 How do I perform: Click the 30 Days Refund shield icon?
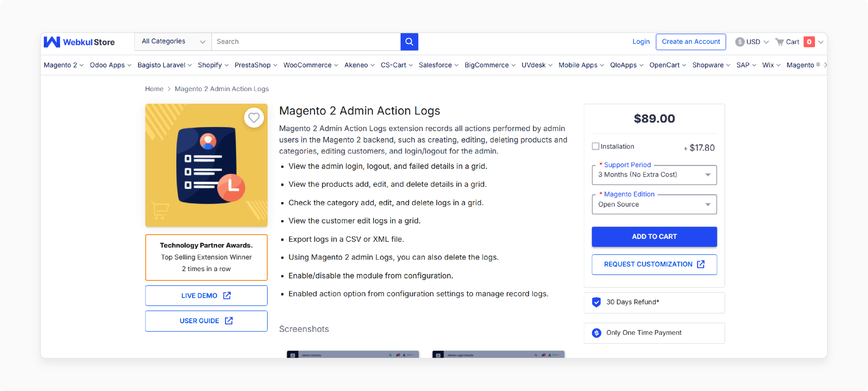596,302
